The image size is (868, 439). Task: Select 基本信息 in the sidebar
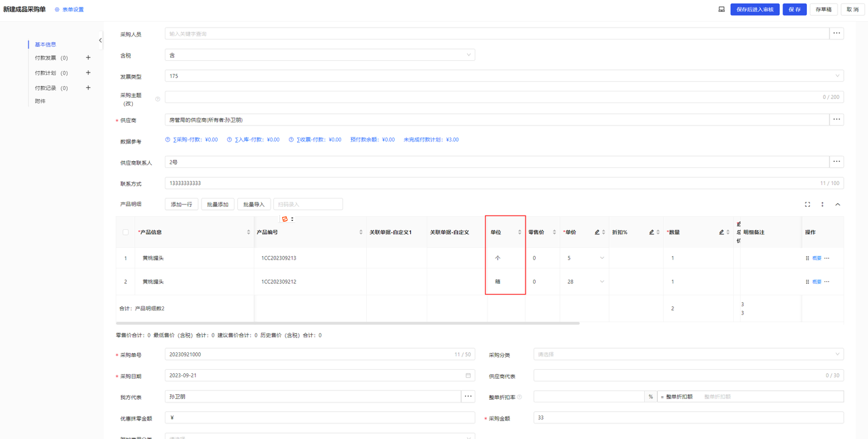[x=45, y=44]
